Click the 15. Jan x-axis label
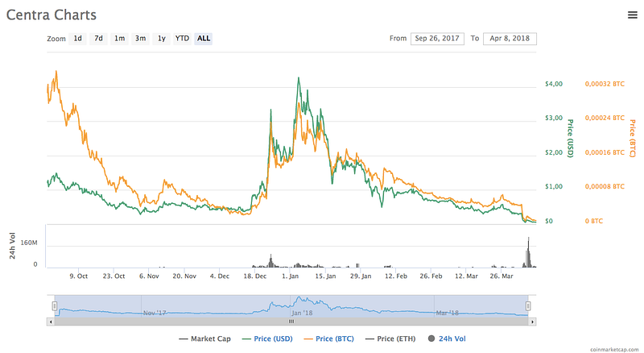The width and height of the screenshot is (644, 353). point(325,276)
